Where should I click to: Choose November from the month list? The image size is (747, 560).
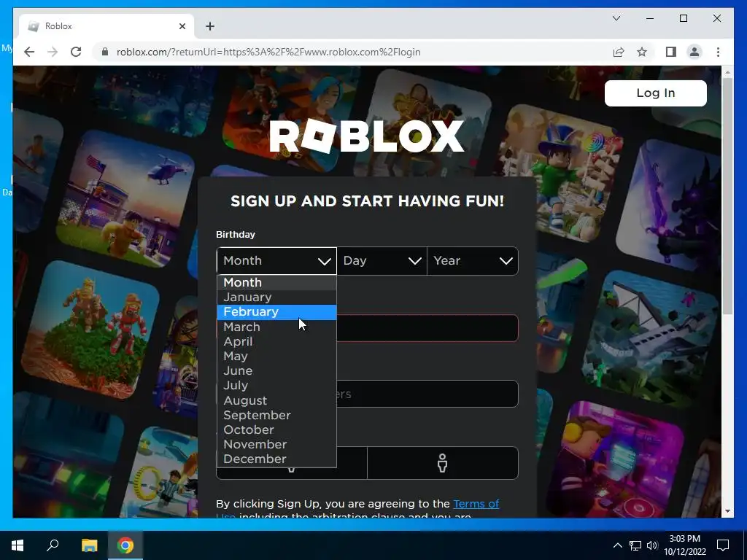pyautogui.click(x=276, y=444)
